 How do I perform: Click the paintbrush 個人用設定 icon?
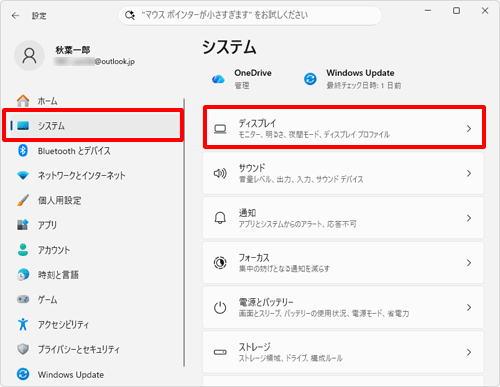[23, 200]
